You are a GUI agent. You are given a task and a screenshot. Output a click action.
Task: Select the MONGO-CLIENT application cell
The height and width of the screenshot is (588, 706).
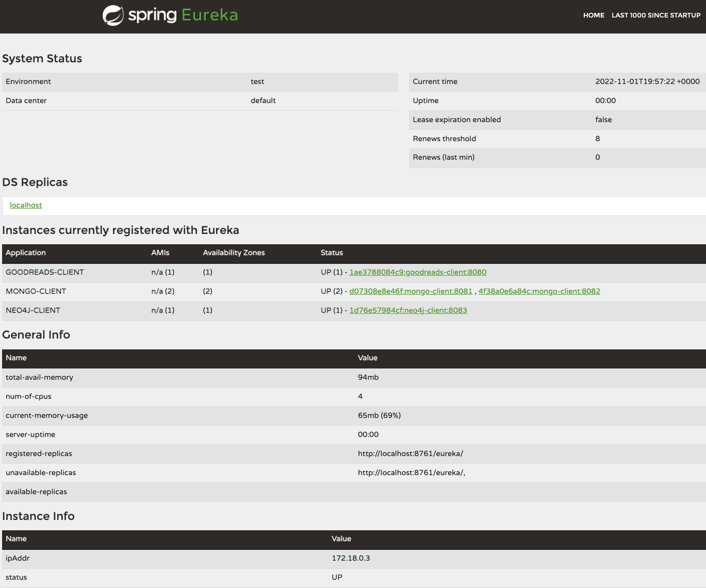[x=36, y=291]
